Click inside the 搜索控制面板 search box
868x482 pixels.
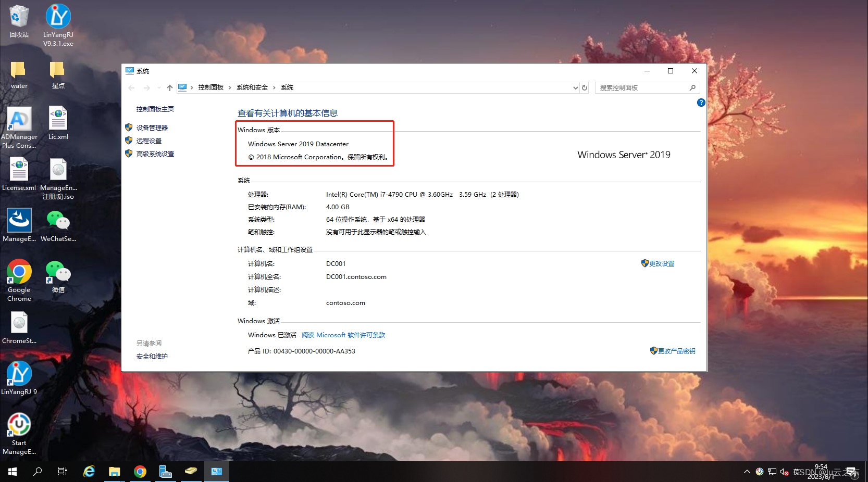[646, 87]
